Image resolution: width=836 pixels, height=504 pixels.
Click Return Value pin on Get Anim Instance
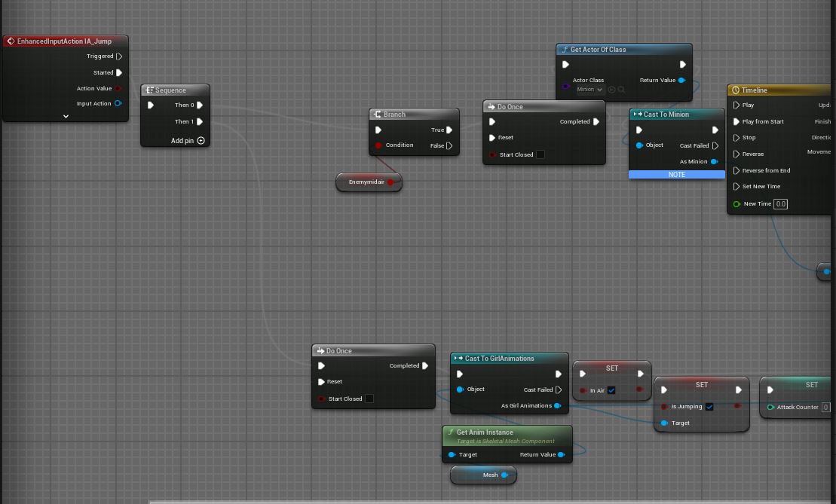point(561,455)
